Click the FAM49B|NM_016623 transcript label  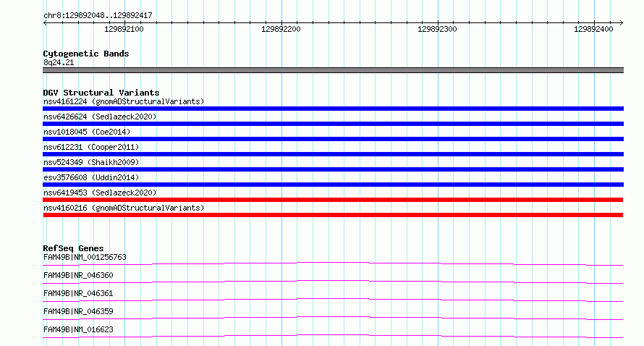click(78, 329)
